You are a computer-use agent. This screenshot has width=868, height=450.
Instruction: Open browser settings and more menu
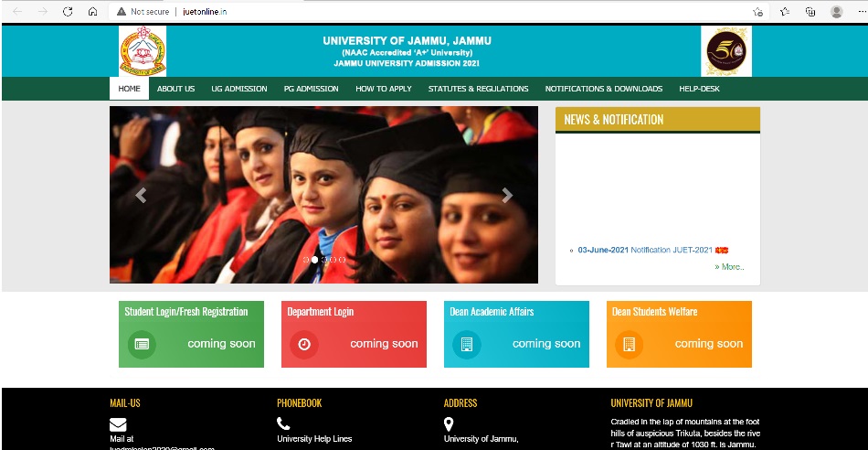(861, 12)
